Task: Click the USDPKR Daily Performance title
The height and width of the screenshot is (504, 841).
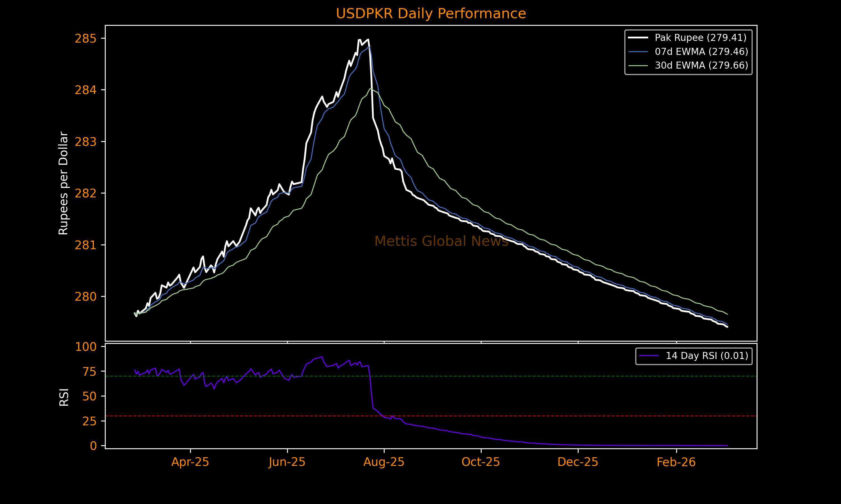Action: tap(431, 14)
